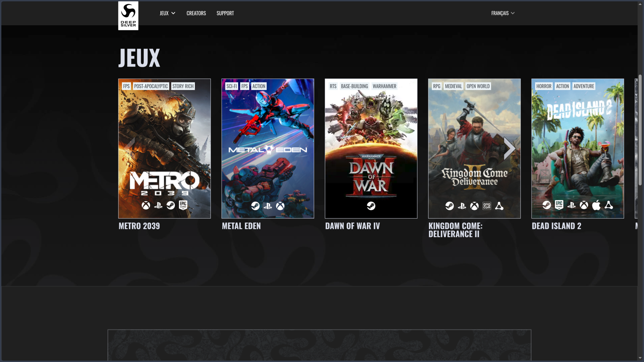
Task: Click the PlayStation icon on Metro 2039
Action: click(x=158, y=205)
